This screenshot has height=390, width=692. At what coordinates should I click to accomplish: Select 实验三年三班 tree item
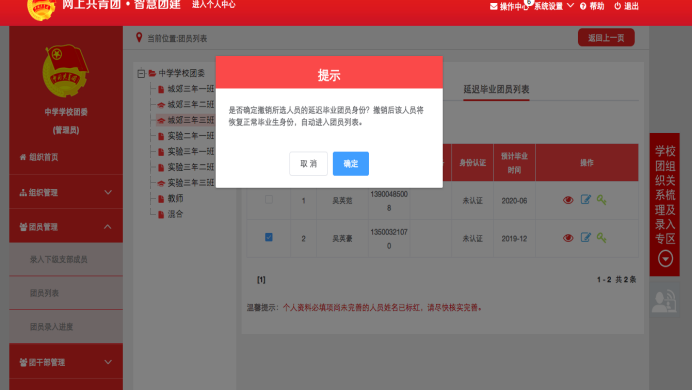pyautogui.click(x=186, y=183)
